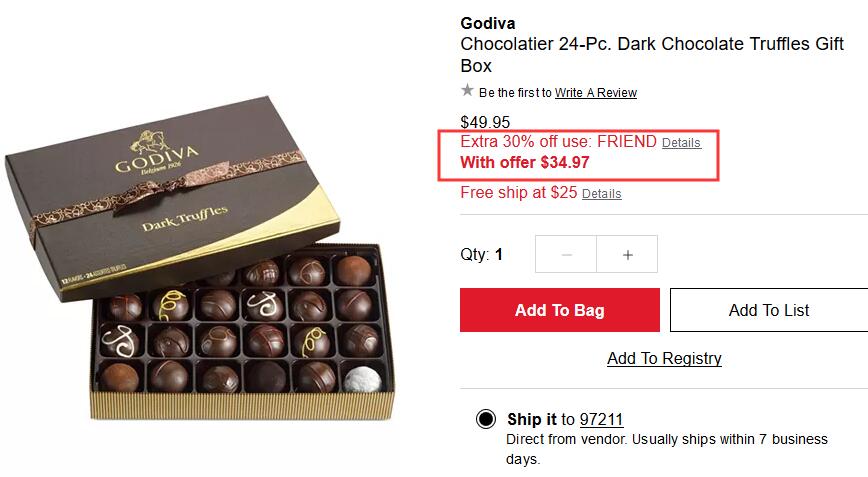Click the $49.95 original price

click(485, 122)
